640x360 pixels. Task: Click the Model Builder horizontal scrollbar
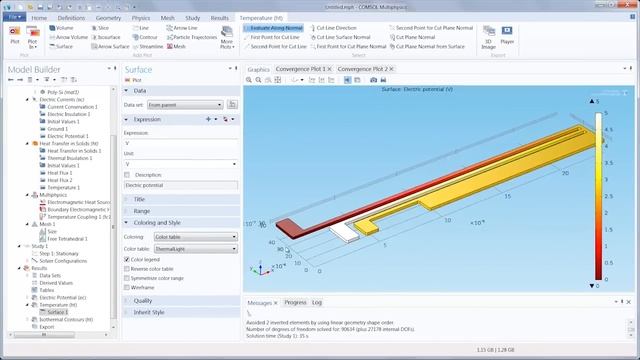pyautogui.click(x=44, y=335)
